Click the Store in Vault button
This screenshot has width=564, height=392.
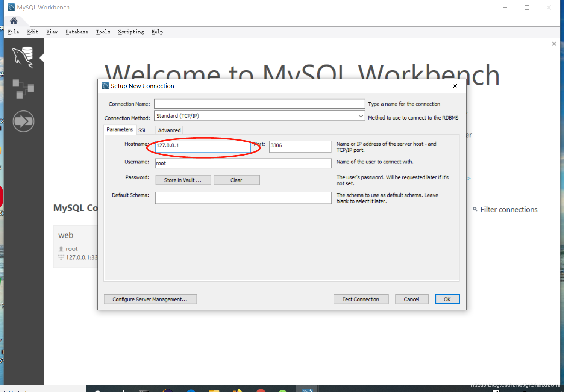click(x=183, y=180)
